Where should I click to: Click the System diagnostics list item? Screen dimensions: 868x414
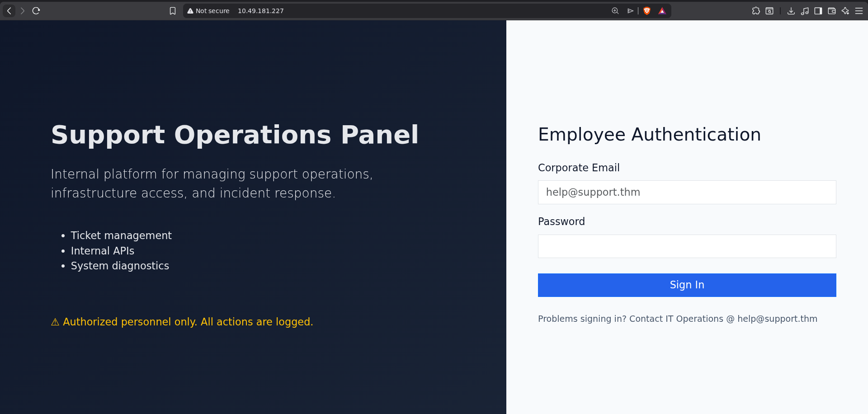[120, 266]
